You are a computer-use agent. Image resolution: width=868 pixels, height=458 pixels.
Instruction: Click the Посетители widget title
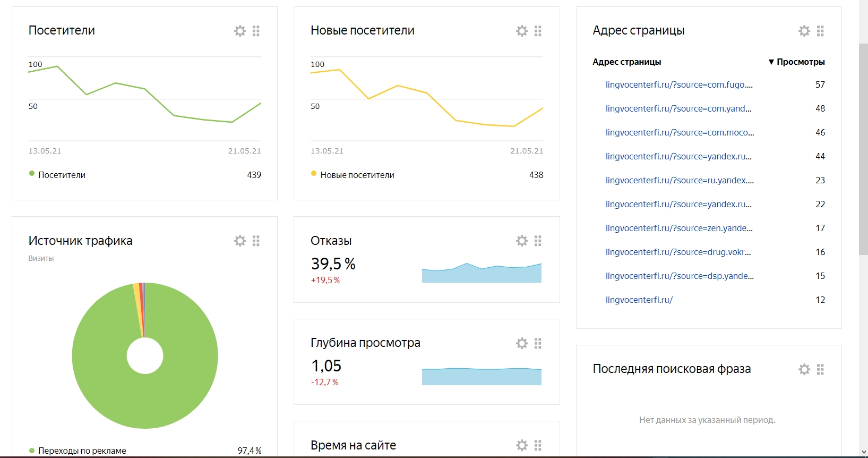pos(62,30)
